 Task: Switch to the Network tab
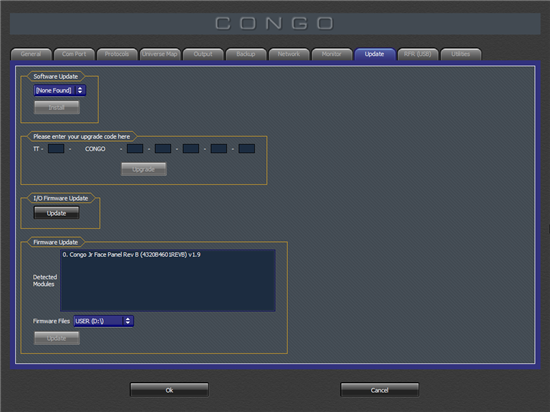[289, 54]
